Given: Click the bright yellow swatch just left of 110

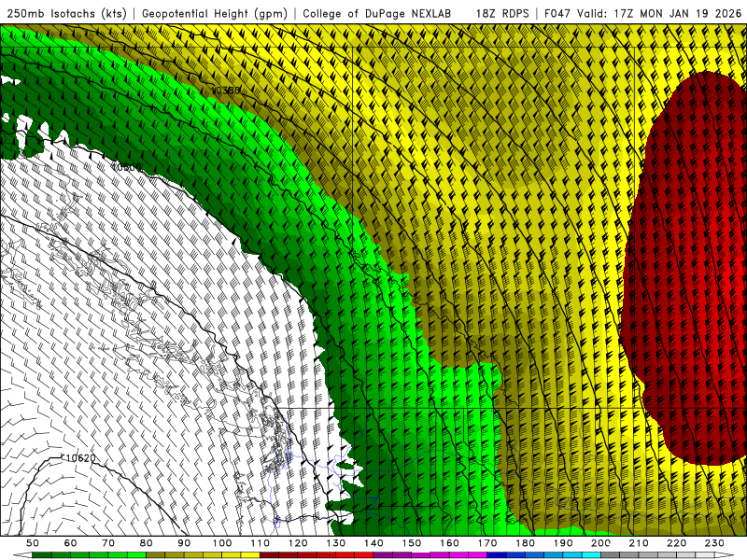Looking at the screenshot, I should (250, 555).
